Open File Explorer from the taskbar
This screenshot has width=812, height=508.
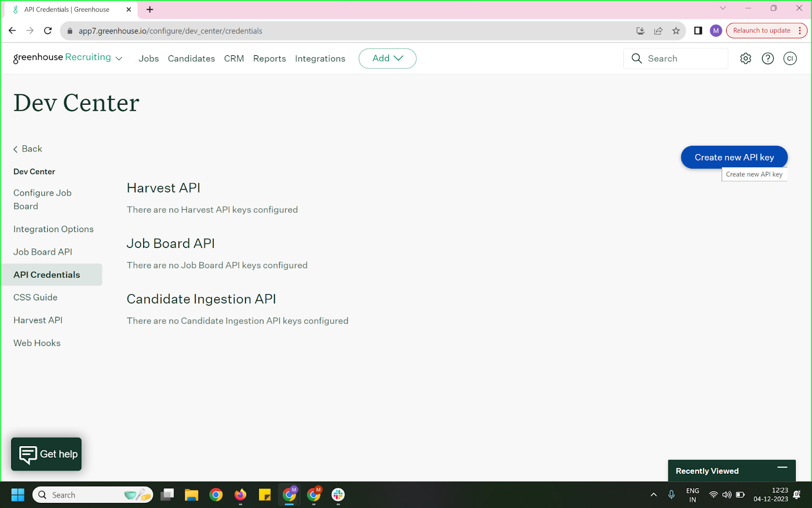tap(191, 495)
